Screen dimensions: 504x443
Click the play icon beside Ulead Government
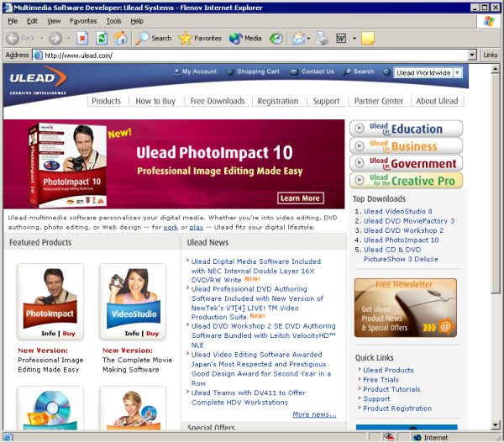pos(359,163)
